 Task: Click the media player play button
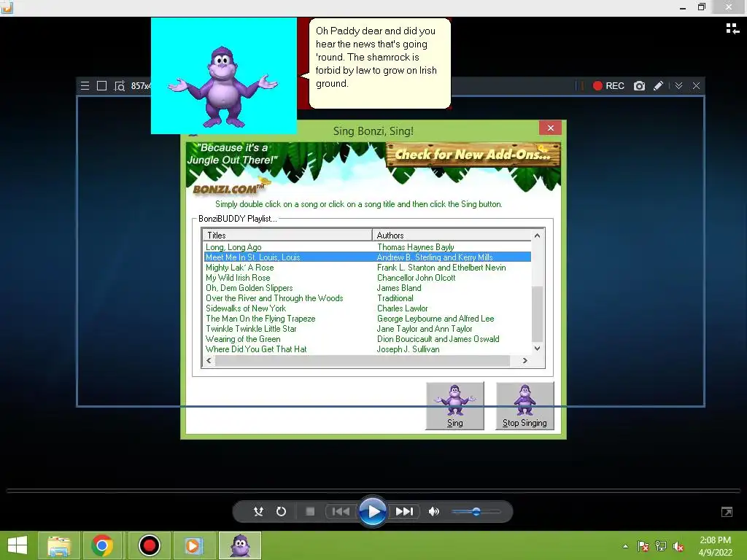(x=373, y=511)
